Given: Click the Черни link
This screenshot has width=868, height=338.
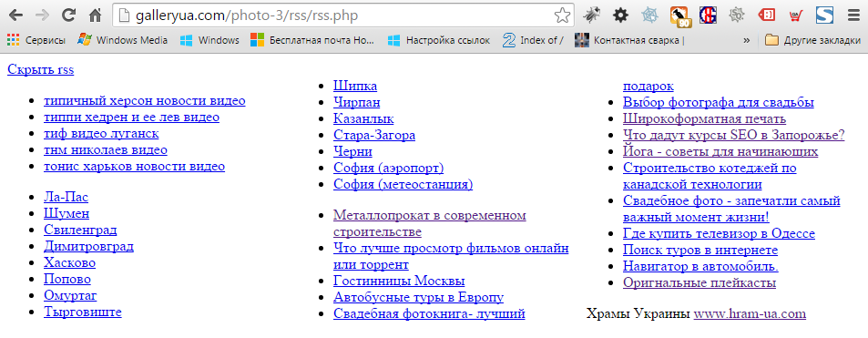Looking at the screenshot, I should [352, 151].
